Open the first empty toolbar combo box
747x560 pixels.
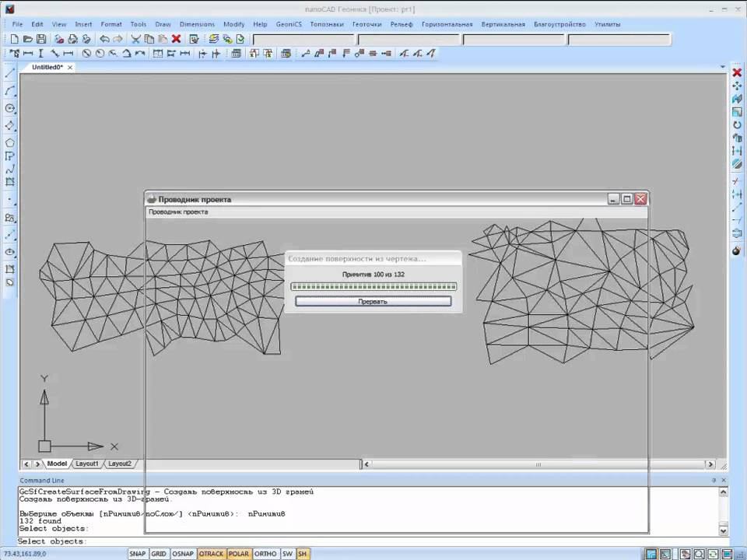coord(303,40)
